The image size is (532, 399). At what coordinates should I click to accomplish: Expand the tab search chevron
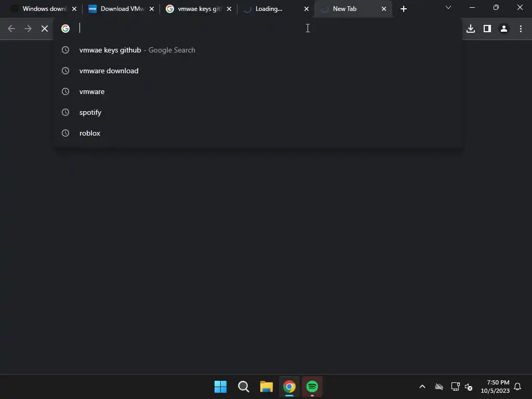click(448, 7)
